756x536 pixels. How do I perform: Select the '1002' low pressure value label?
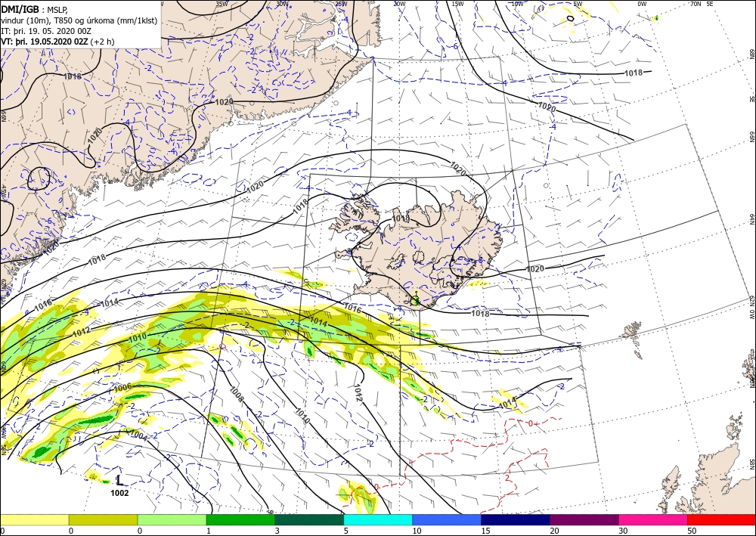(x=119, y=493)
